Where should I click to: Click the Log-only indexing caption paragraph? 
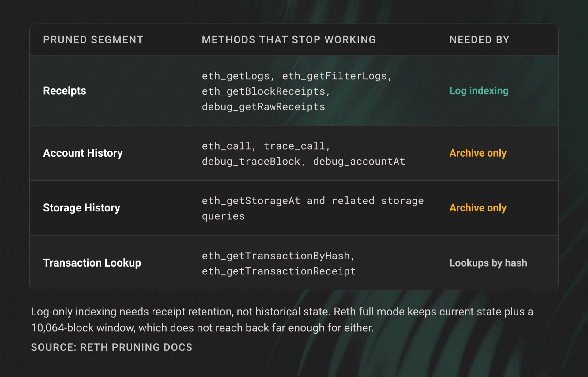point(282,319)
